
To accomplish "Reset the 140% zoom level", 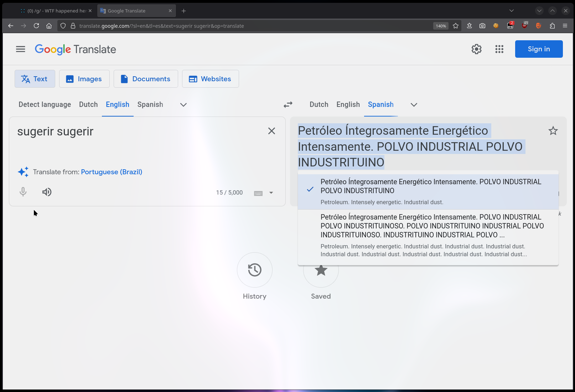I will (x=441, y=26).
